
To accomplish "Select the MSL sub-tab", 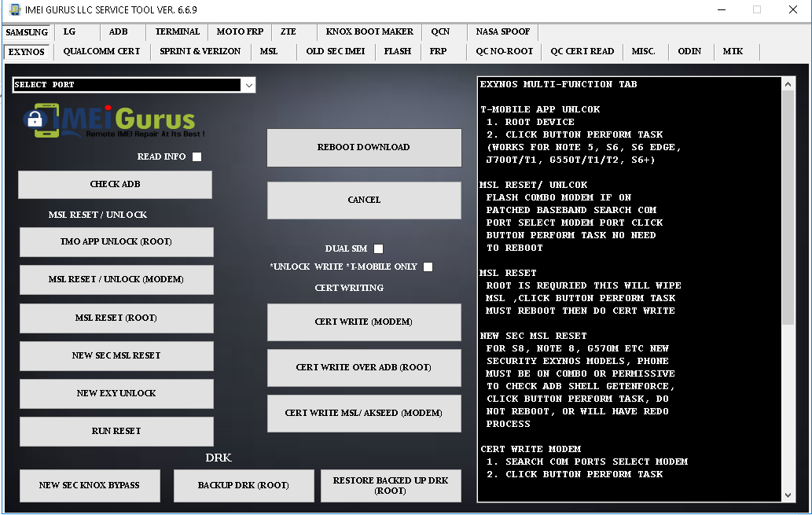I will pyautogui.click(x=269, y=51).
